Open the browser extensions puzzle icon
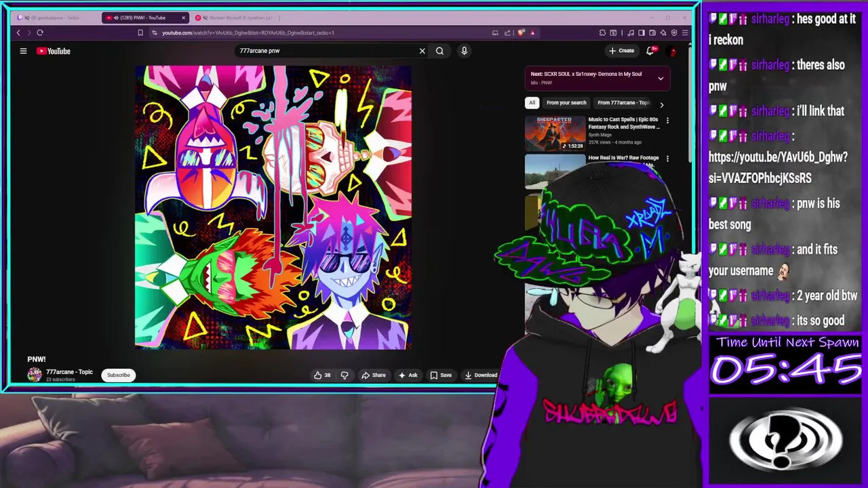This screenshot has height=488, width=868. tap(602, 33)
